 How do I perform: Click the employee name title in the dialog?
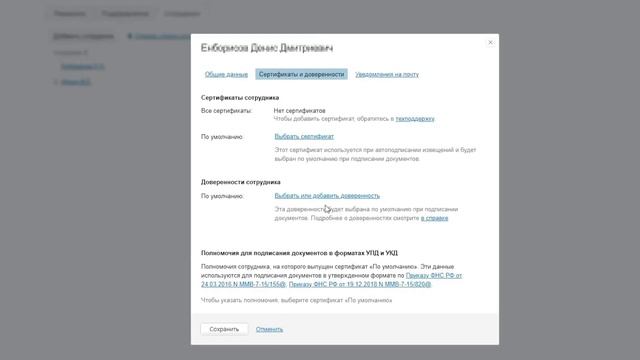click(x=267, y=48)
